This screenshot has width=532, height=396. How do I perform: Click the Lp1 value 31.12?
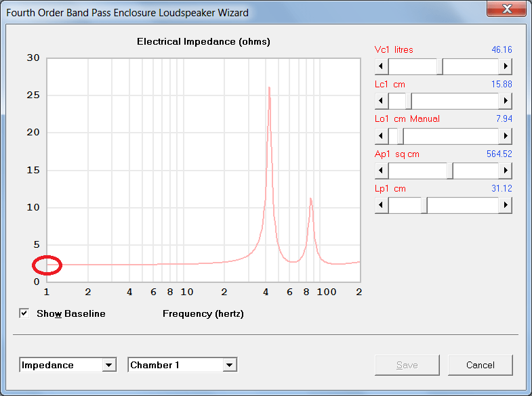pos(502,189)
